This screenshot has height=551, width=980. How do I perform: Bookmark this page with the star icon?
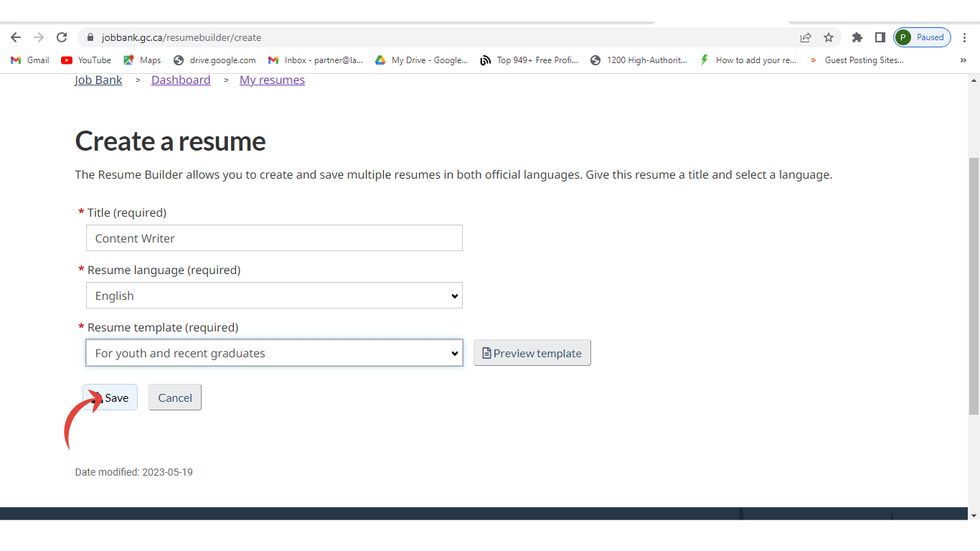(x=829, y=37)
